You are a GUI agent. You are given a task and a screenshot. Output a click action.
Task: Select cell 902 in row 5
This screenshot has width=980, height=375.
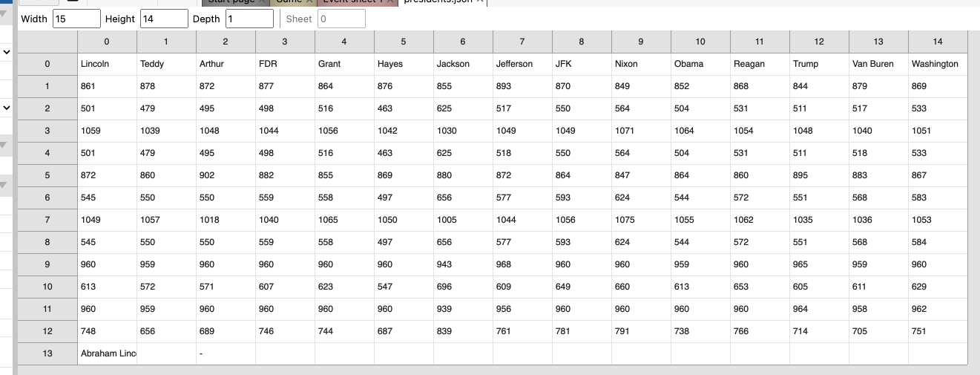click(x=226, y=175)
